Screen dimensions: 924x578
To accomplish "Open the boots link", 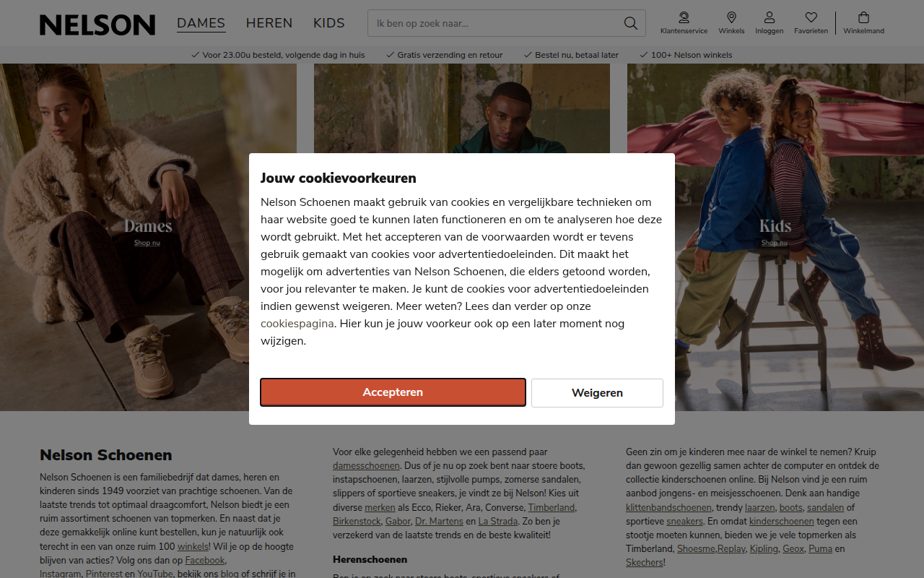I will point(790,508).
